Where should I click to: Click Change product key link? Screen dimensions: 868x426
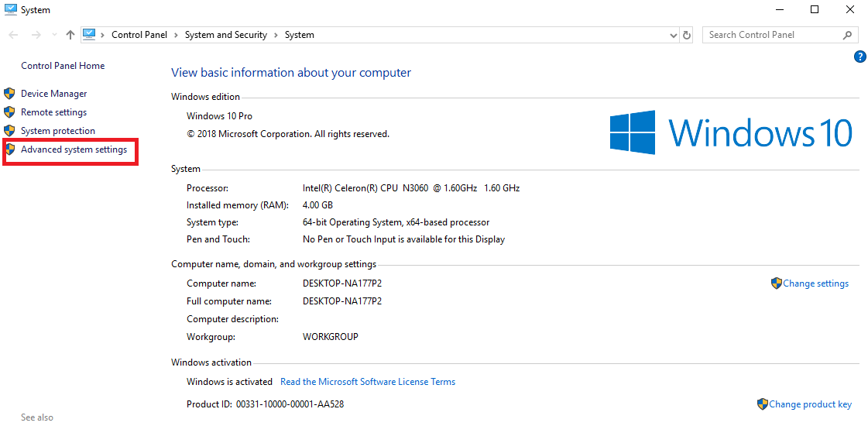810,404
